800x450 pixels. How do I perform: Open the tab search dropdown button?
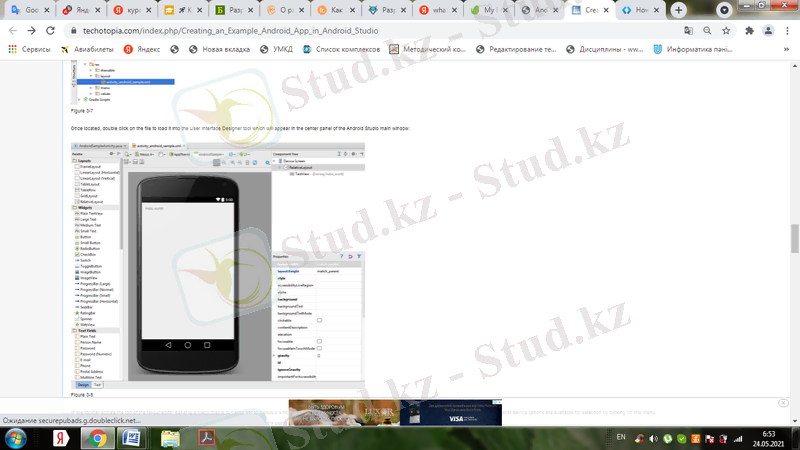pos(724,10)
